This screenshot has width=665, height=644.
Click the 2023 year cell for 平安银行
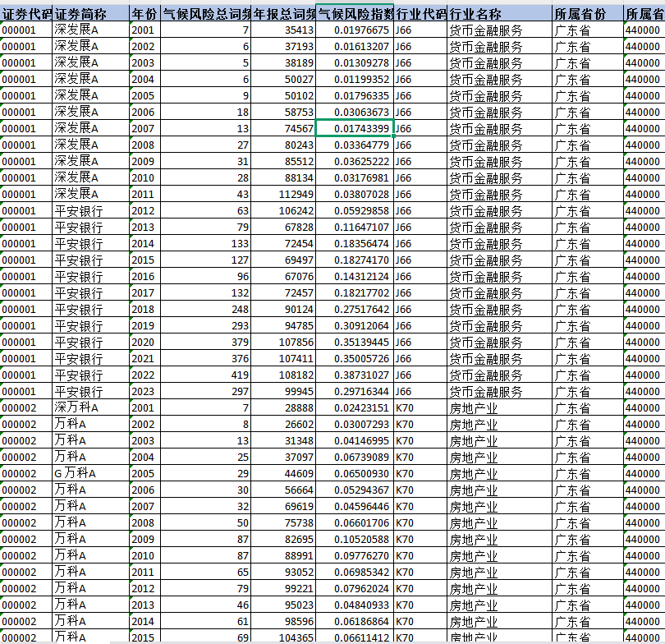[144, 391]
